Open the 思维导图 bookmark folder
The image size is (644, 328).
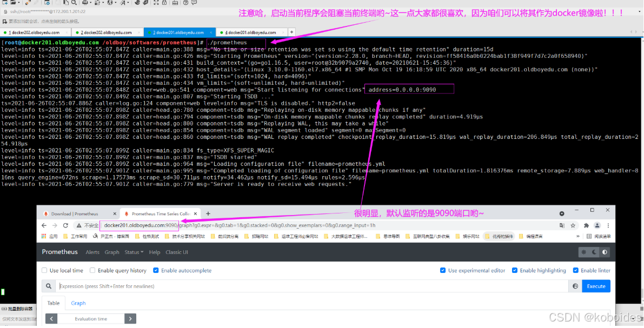(387, 237)
